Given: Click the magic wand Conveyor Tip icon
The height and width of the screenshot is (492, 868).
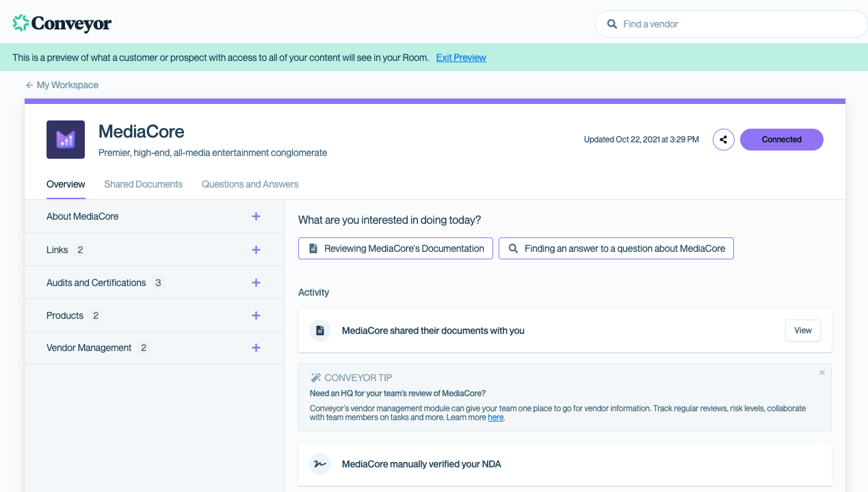Looking at the screenshot, I should coord(316,378).
